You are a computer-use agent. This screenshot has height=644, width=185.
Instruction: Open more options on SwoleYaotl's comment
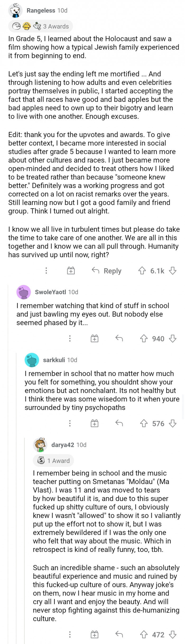coord(70,338)
